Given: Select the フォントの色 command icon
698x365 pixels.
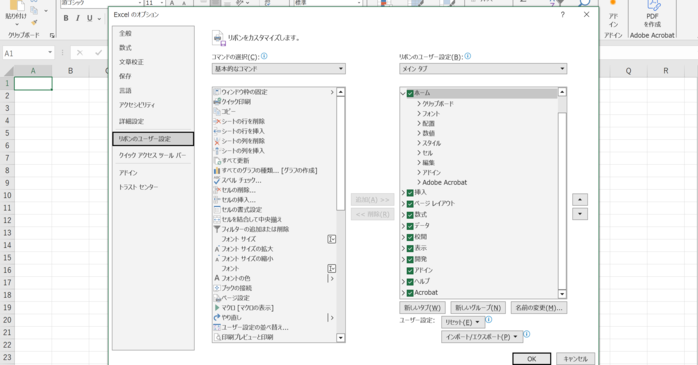Looking at the screenshot, I should (x=217, y=278).
